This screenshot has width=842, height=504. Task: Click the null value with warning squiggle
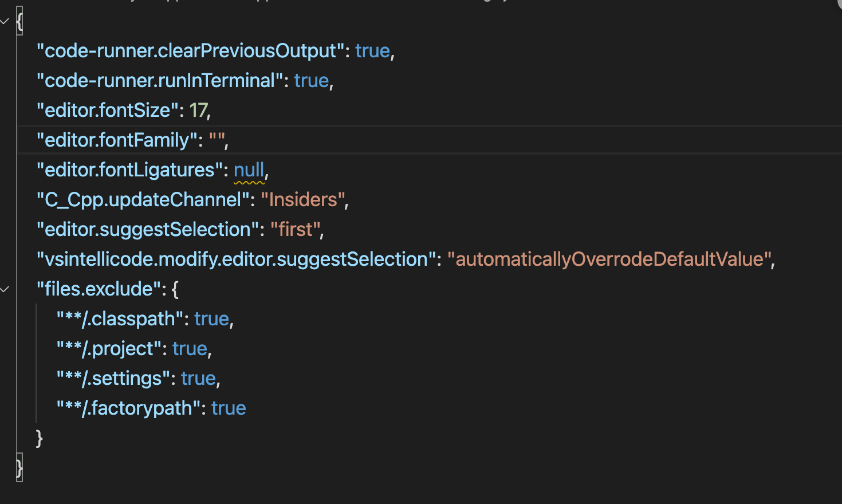pos(249,170)
